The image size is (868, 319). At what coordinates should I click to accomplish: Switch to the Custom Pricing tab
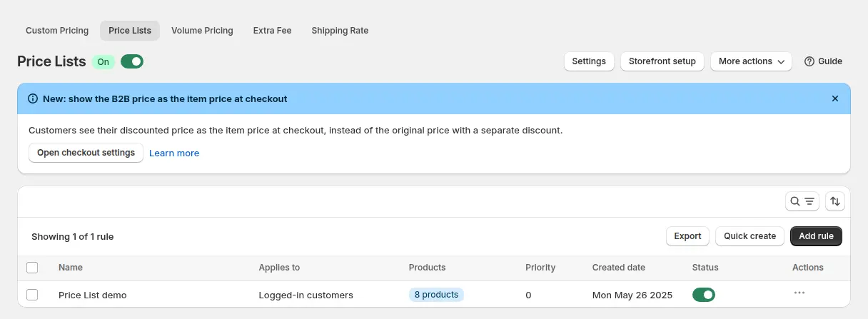pyautogui.click(x=57, y=31)
